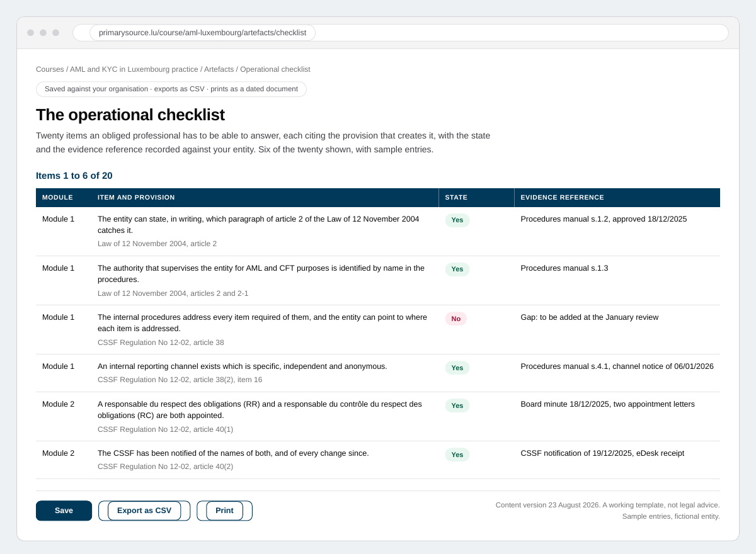Click provision 'Law of 12 November 2004, articles 2 and 2-1'
Screen dimensions: 756x554
(x=173, y=293)
